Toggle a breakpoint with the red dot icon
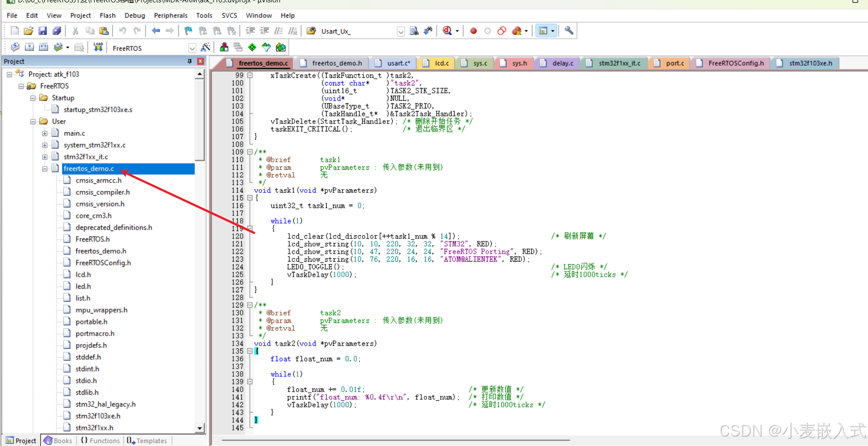The height and width of the screenshot is (446, 868). tap(473, 30)
